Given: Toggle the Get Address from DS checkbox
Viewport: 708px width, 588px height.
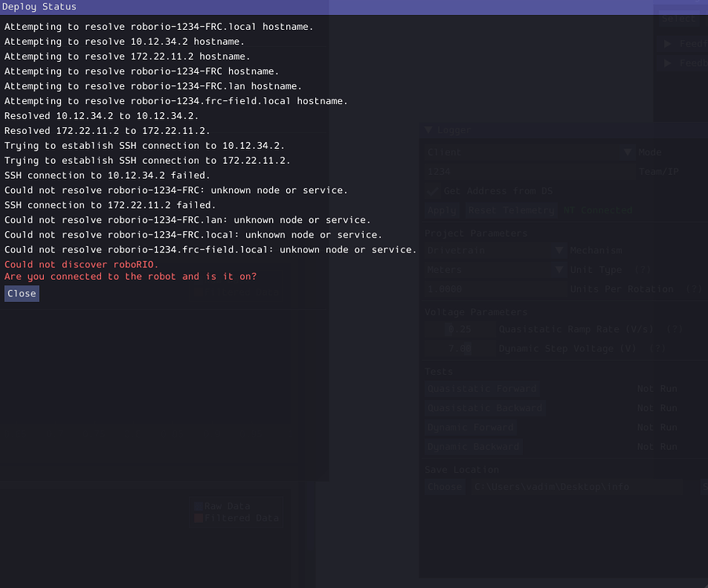Looking at the screenshot, I should point(432,191).
